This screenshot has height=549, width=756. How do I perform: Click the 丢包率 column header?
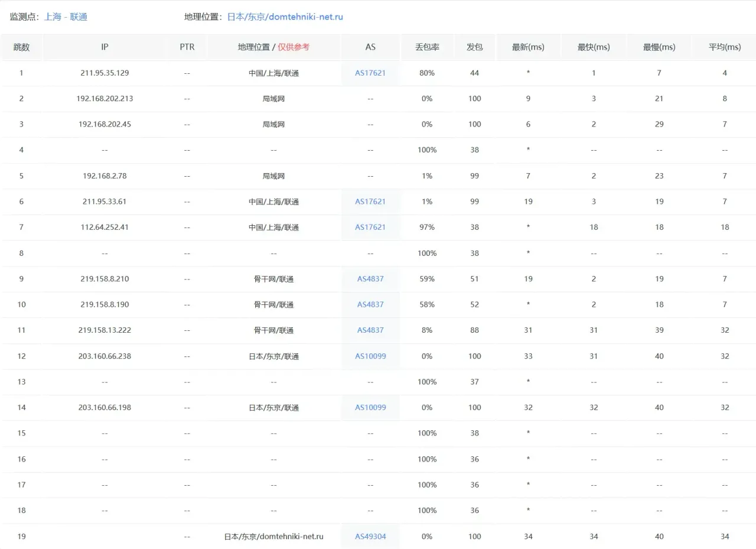click(427, 47)
